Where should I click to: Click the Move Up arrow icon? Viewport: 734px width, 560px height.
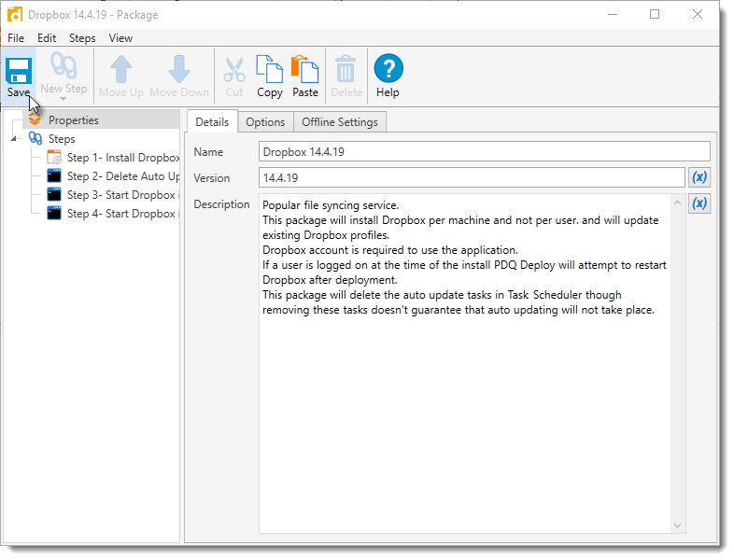(x=121, y=70)
